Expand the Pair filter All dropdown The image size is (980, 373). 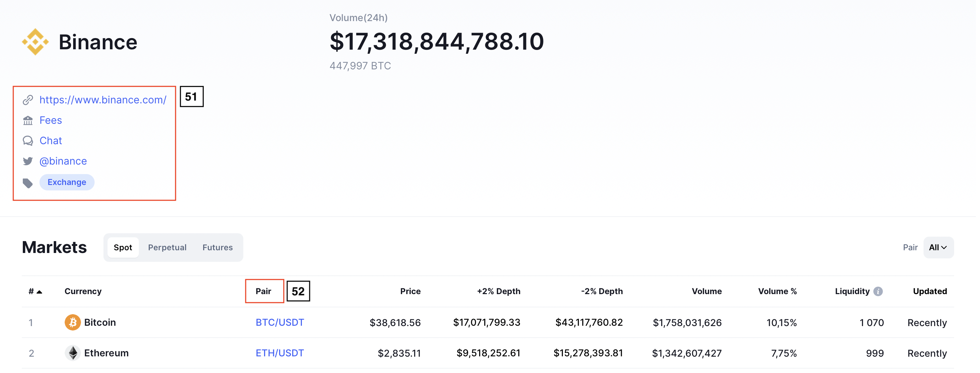[x=938, y=248]
